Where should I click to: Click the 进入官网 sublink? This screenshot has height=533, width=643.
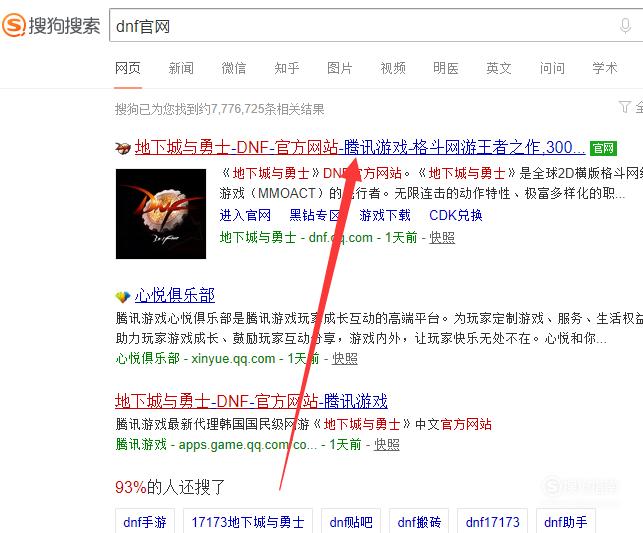point(245,215)
